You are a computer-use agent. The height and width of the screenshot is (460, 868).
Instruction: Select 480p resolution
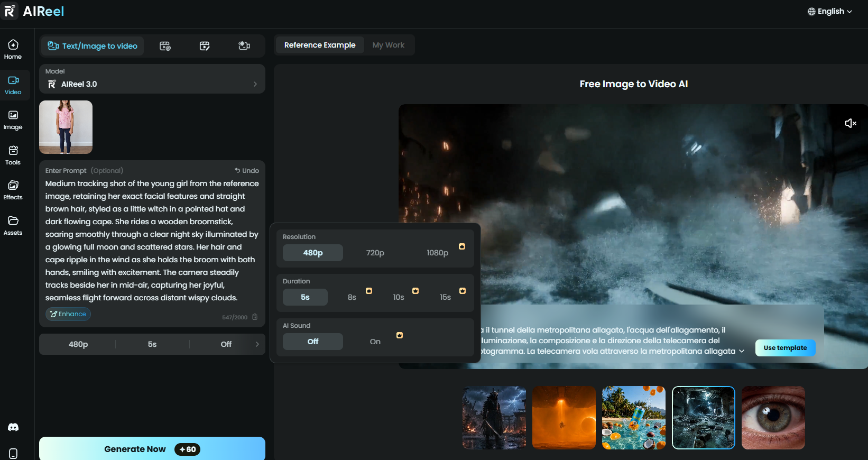pyautogui.click(x=313, y=253)
